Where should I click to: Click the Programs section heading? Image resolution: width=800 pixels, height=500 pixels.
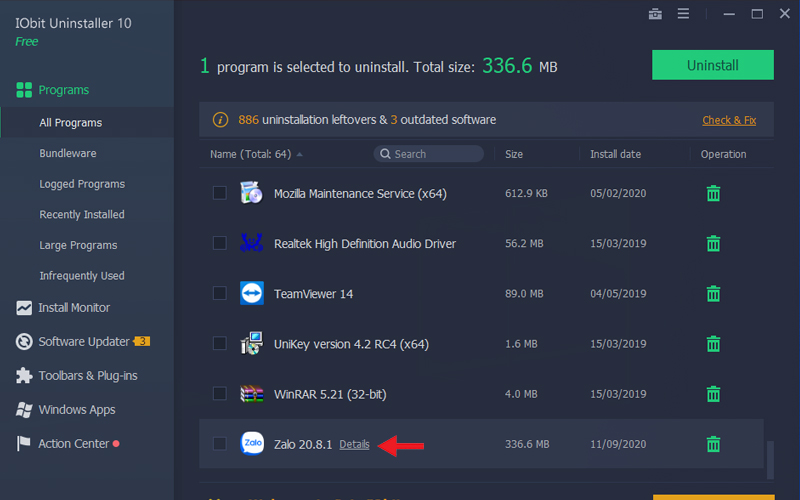[64, 90]
